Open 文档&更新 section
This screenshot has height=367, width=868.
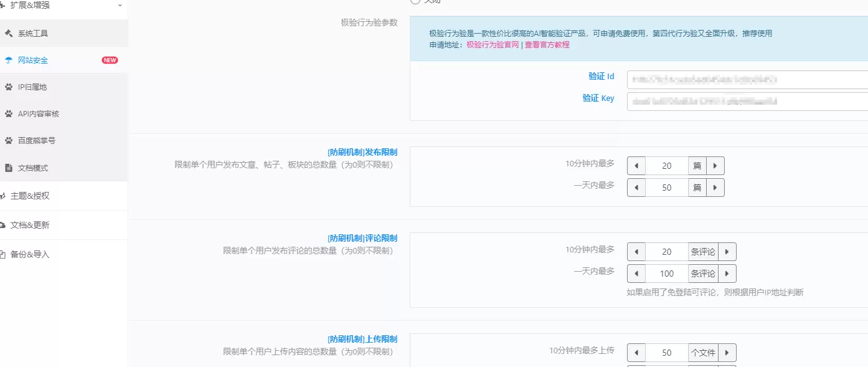point(64,225)
